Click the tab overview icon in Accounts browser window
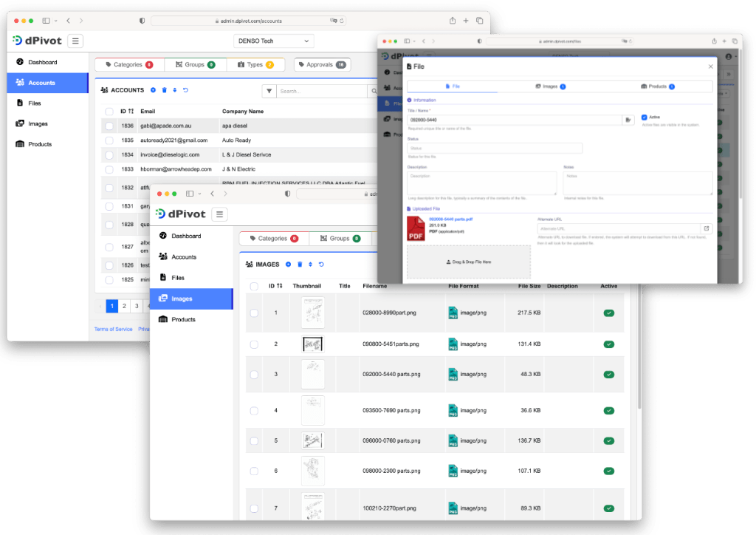Image resolution: width=756 pixels, height=535 pixels. coord(480,21)
